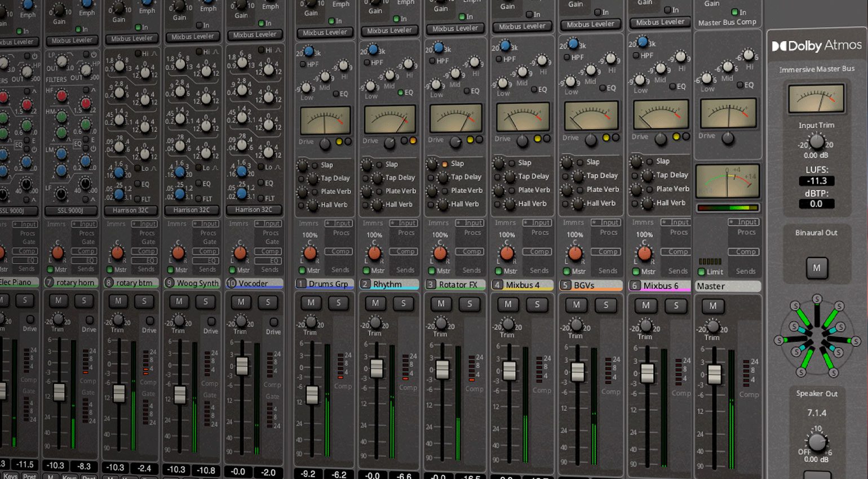Open Mixbus Leveler mode on Mixbus 4
The width and height of the screenshot is (868, 479).
[522, 26]
